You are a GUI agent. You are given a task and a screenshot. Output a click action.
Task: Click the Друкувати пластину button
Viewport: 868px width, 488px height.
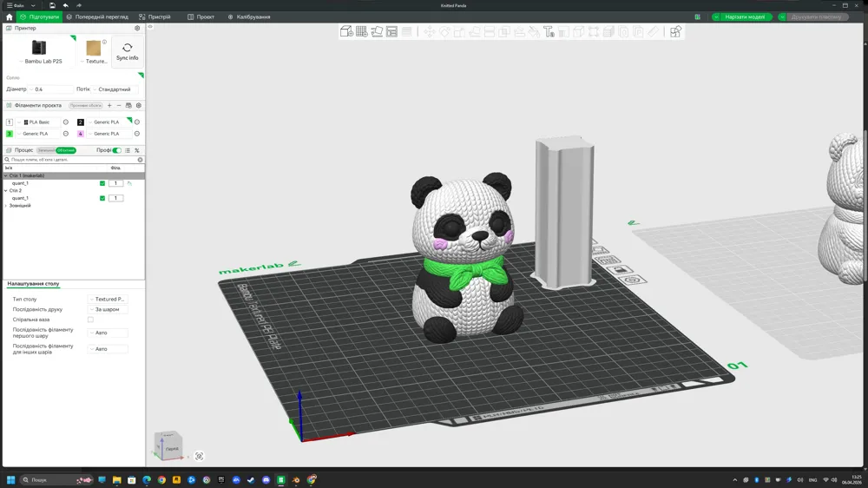tap(816, 17)
